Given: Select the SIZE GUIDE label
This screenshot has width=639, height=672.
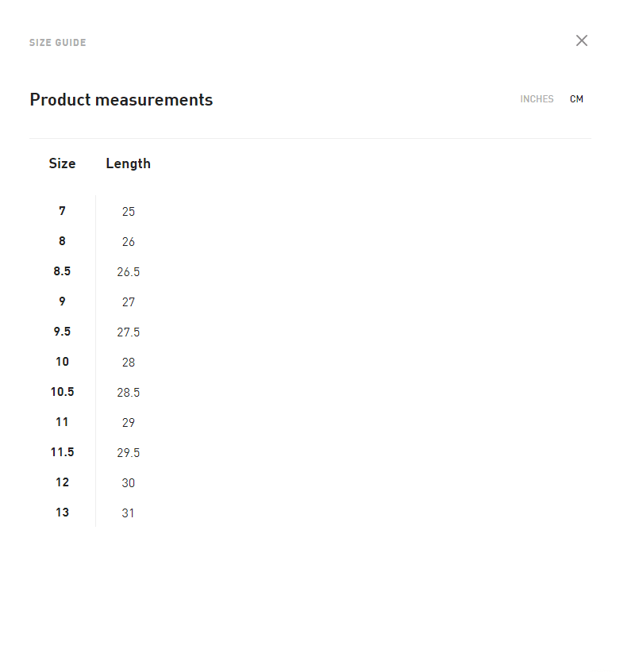Looking at the screenshot, I should point(57,42).
